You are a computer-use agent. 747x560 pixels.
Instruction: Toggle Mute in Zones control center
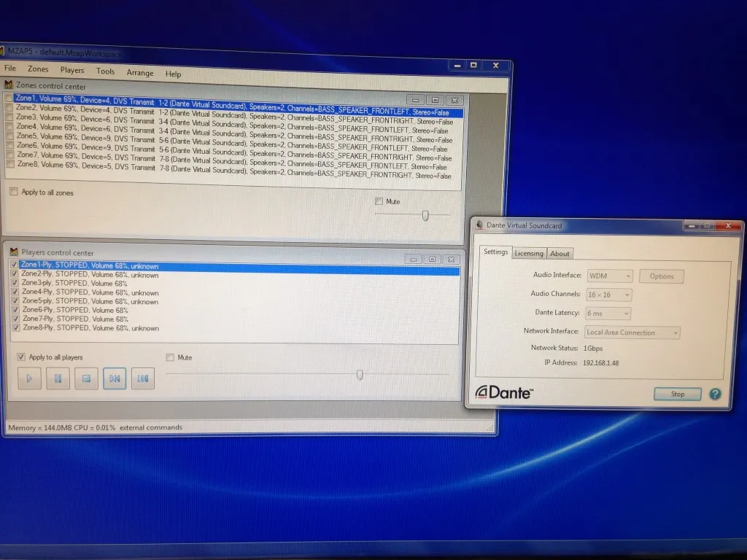pyautogui.click(x=379, y=201)
